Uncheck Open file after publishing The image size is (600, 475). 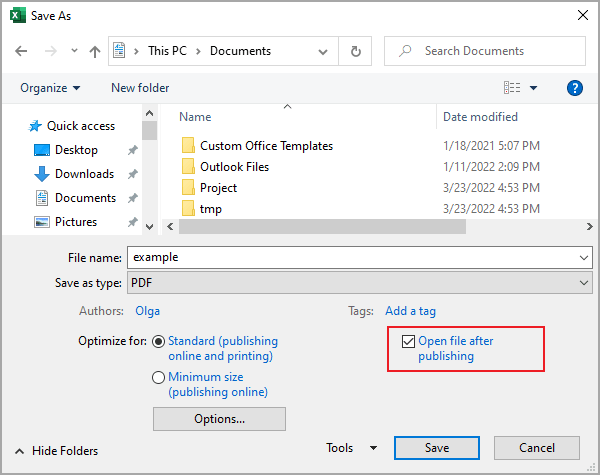click(408, 341)
